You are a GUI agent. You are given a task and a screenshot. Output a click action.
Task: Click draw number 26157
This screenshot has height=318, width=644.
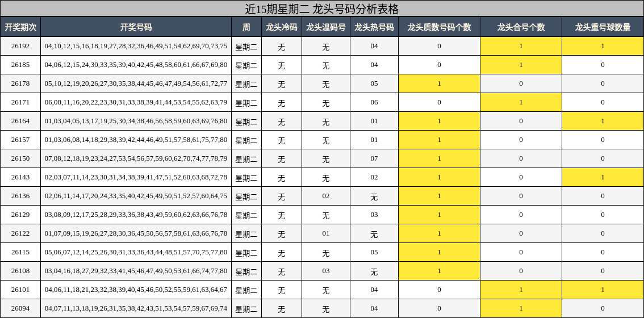[20, 140]
